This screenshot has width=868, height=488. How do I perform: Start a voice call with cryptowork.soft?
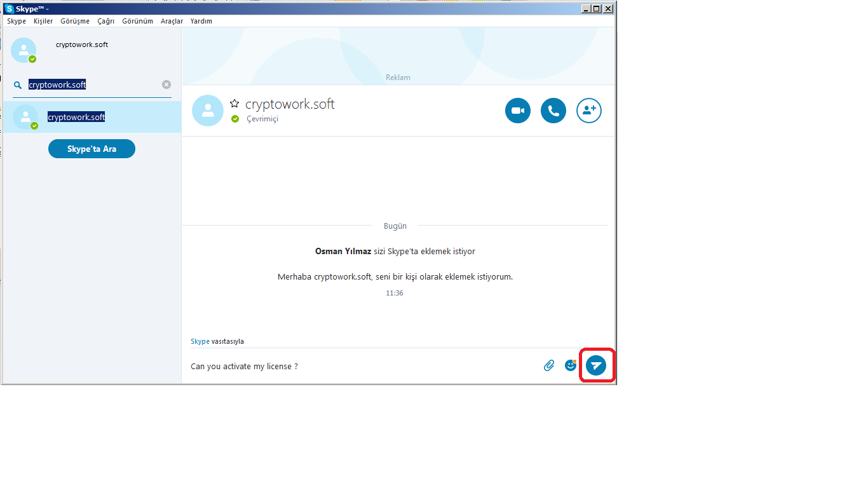pos(553,111)
